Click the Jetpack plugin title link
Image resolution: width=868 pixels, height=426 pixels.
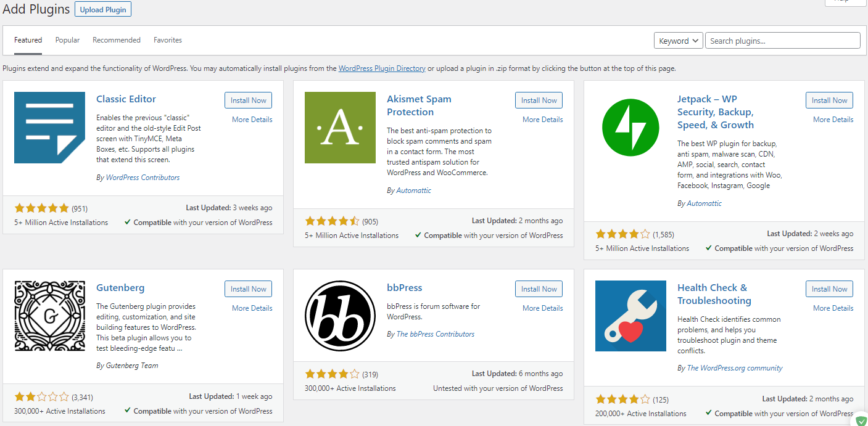pyautogui.click(x=716, y=112)
